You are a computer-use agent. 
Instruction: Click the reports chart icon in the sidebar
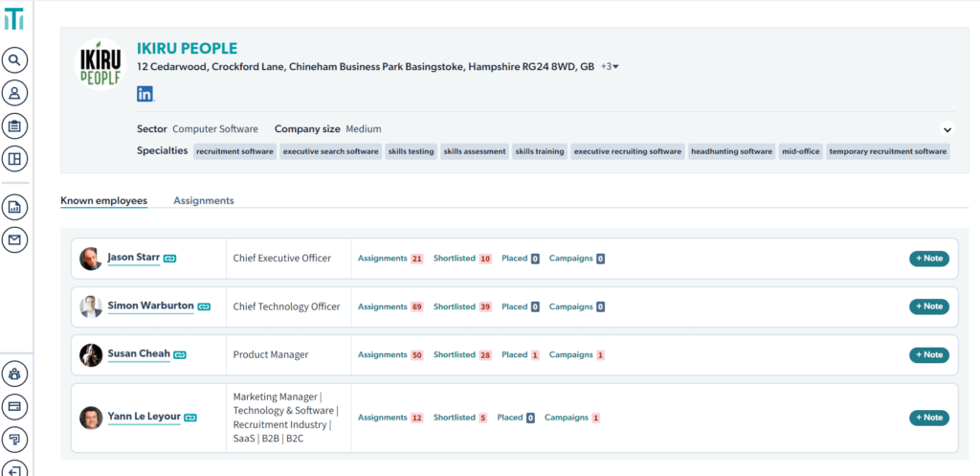14,207
